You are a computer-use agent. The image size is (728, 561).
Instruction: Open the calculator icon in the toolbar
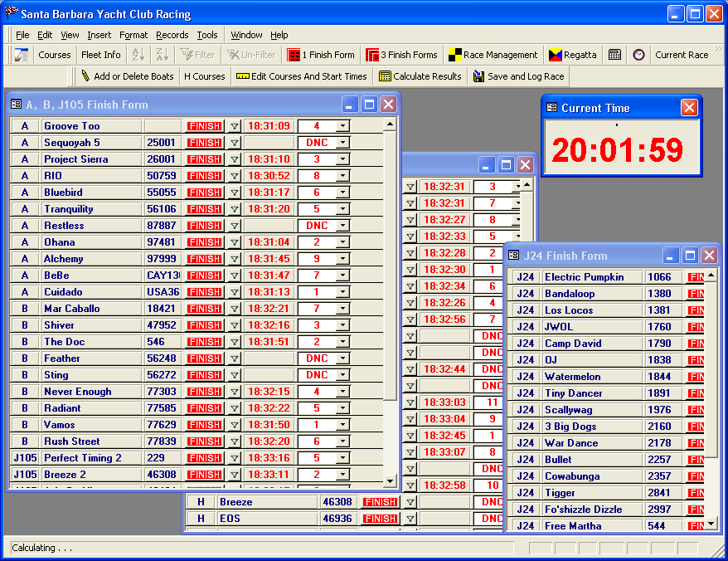614,55
